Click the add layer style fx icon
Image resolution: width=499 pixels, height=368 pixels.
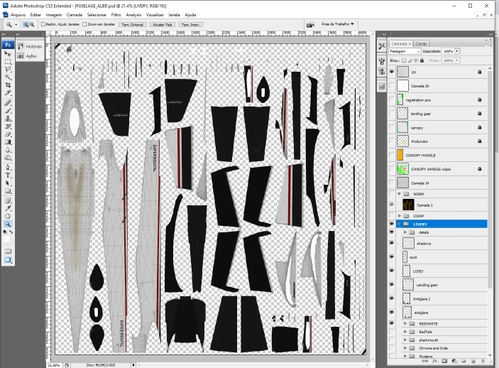(434, 361)
